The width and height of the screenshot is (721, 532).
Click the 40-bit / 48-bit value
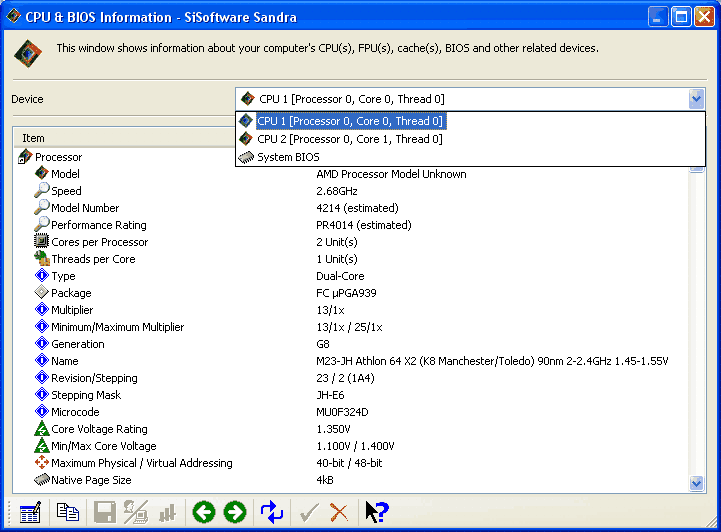(x=349, y=463)
